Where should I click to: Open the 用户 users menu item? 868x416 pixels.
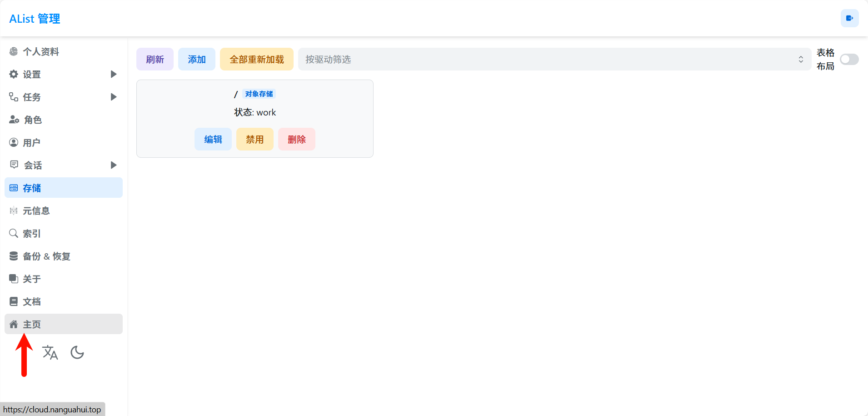pos(32,142)
